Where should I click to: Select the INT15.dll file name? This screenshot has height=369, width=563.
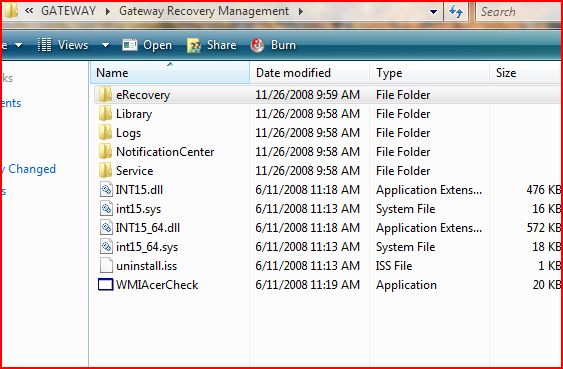(139, 190)
